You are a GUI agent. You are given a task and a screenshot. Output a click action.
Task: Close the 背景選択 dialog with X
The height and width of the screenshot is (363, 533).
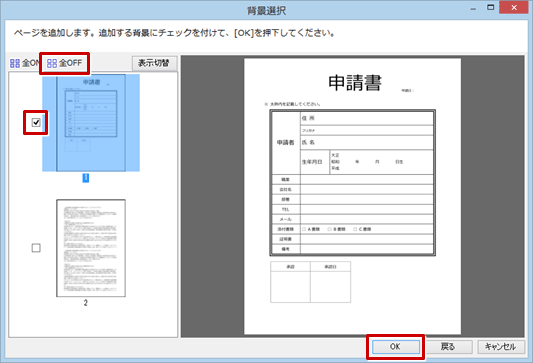pos(514,7)
